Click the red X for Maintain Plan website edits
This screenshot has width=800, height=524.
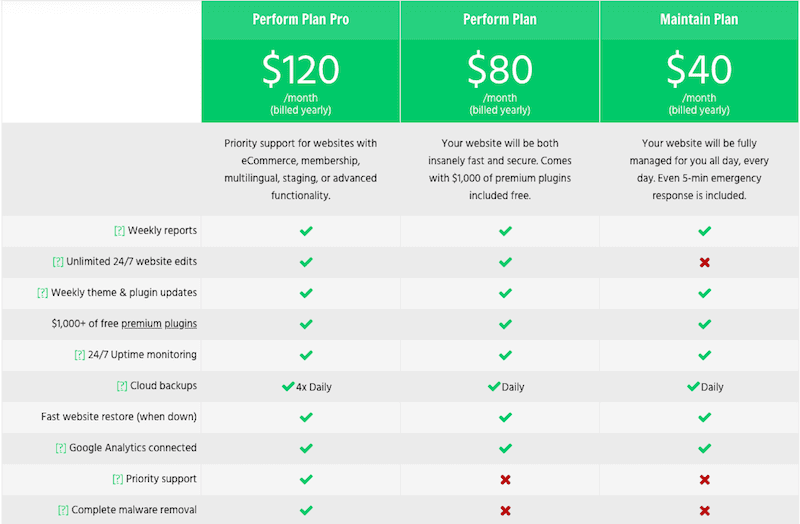click(705, 262)
